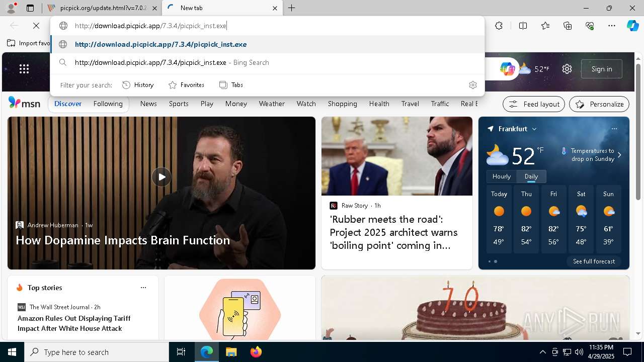Switch weather to Daily view
This screenshot has width=644, height=362.
pos(531,176)
